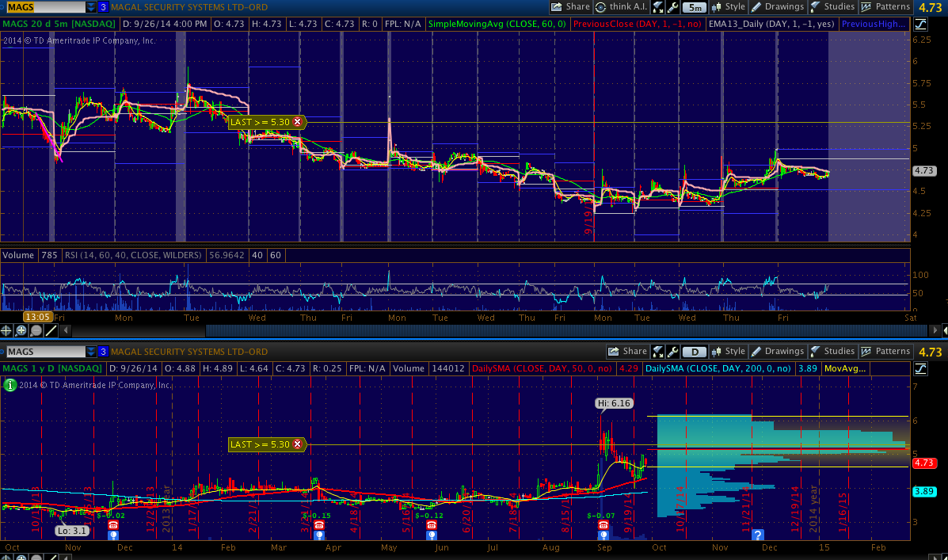This screenshot has height=560, width=948.
Task: Click the phone earnings call icon near September
Action: pyautogui.click(x=603, y=525)
